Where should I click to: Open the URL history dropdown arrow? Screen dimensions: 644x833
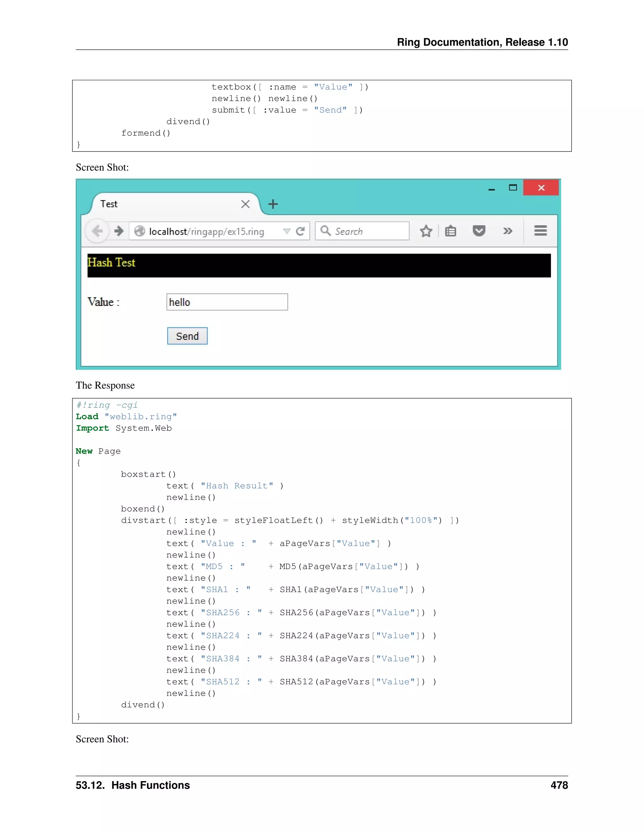[x=287, y=231]
